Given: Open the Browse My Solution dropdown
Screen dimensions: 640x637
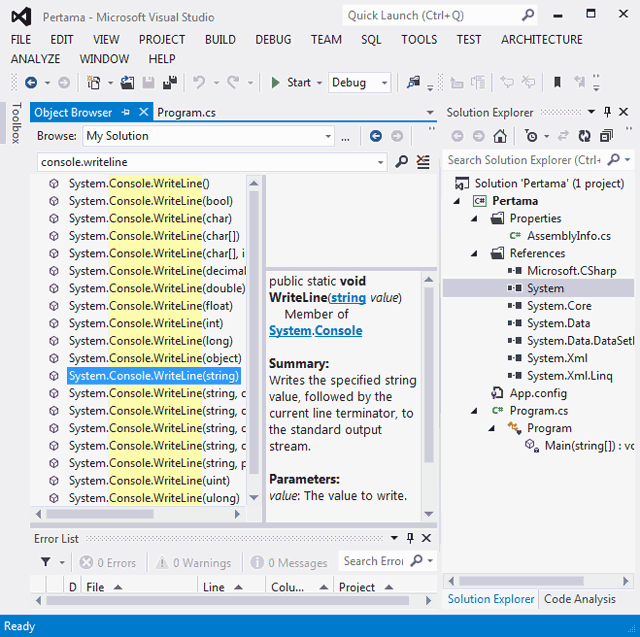Looking at the screenshot, I should pos(328,136).
